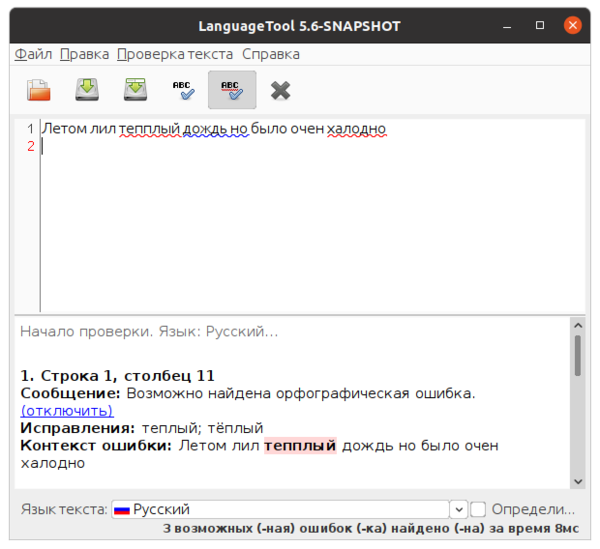Click line number 1 in gutter
600x549 pixels.
coord(31,129)
